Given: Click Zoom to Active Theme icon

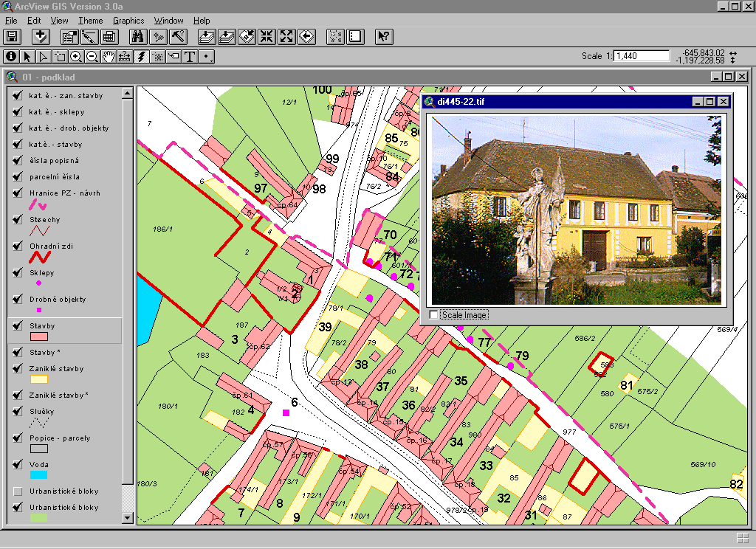Looking at the screenshot, I should point(227,37).
